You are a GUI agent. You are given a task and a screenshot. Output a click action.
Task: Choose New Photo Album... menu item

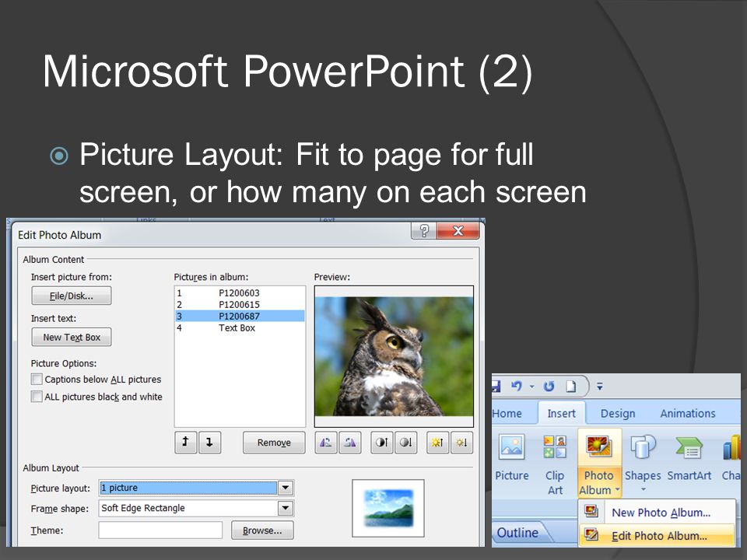tap(657, 513)
